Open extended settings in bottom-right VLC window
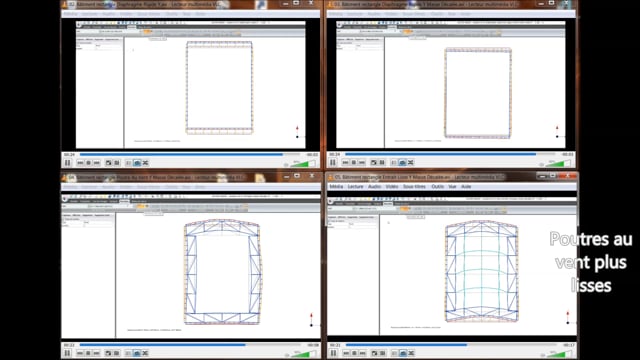 383,353
